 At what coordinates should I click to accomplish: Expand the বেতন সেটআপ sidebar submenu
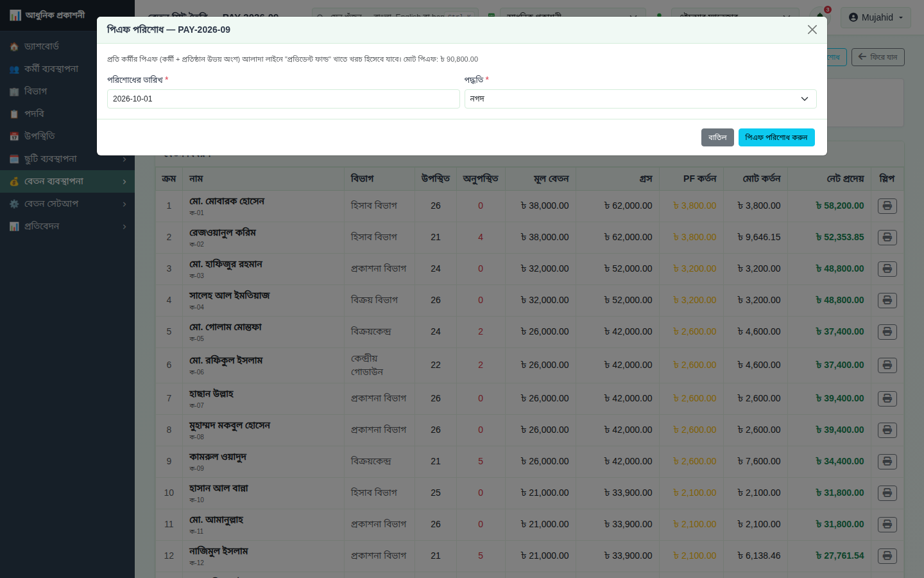67,204
